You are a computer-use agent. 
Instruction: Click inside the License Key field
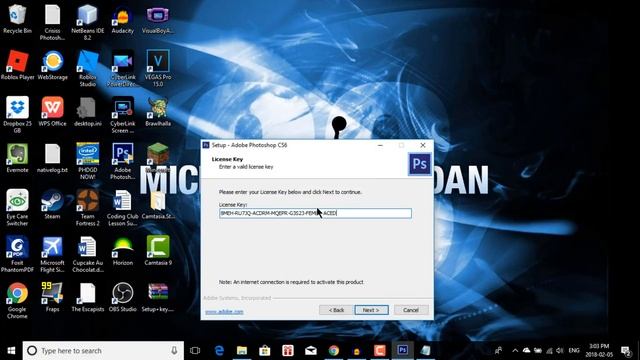315,213
